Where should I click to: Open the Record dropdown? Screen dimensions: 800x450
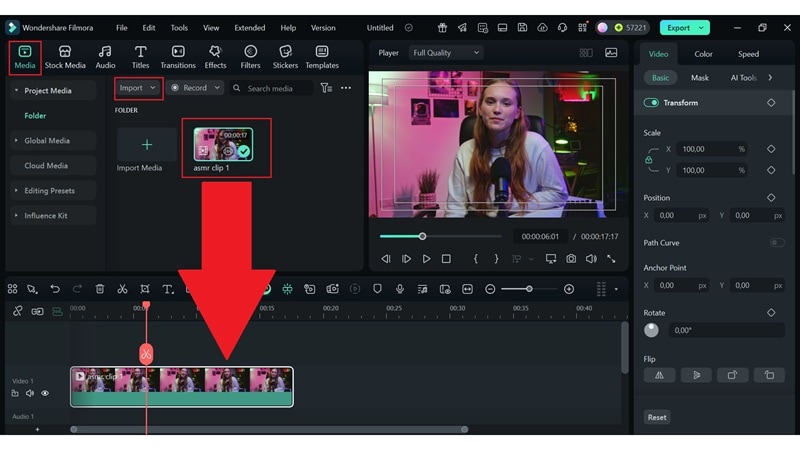click(195, 88)
